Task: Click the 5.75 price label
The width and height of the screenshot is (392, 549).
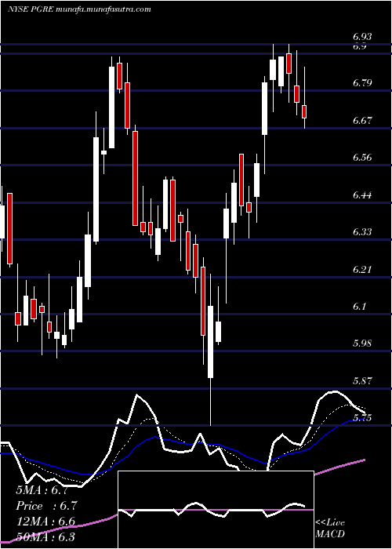Action: coord(362,418)
